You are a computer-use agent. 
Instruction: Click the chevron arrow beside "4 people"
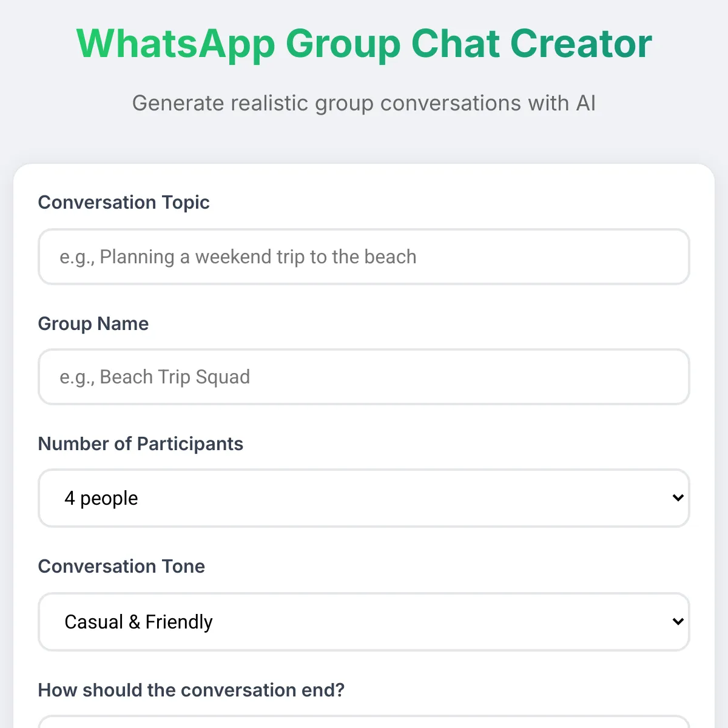click(x=678, y=498)
